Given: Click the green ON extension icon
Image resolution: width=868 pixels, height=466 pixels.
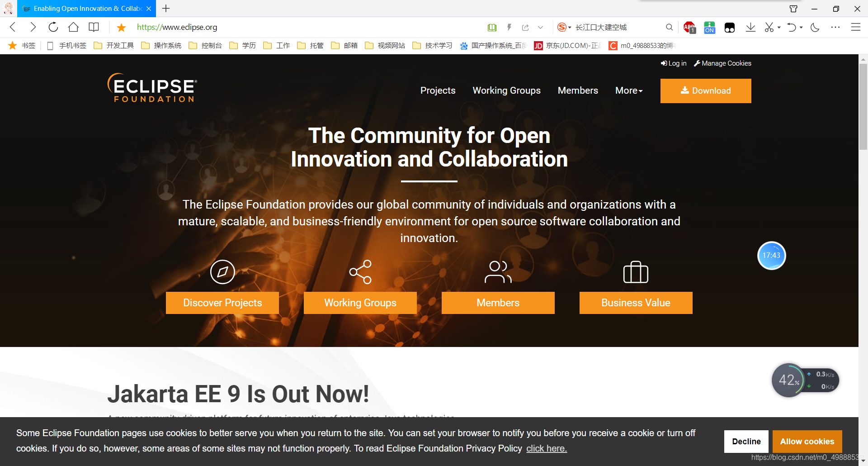Looking at the screenshot, I should point(710,28).
